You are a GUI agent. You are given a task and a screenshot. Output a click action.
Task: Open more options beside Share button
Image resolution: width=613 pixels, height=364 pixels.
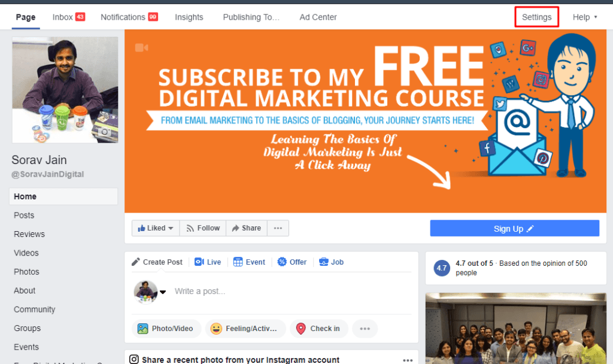click(x=278, y=228)
